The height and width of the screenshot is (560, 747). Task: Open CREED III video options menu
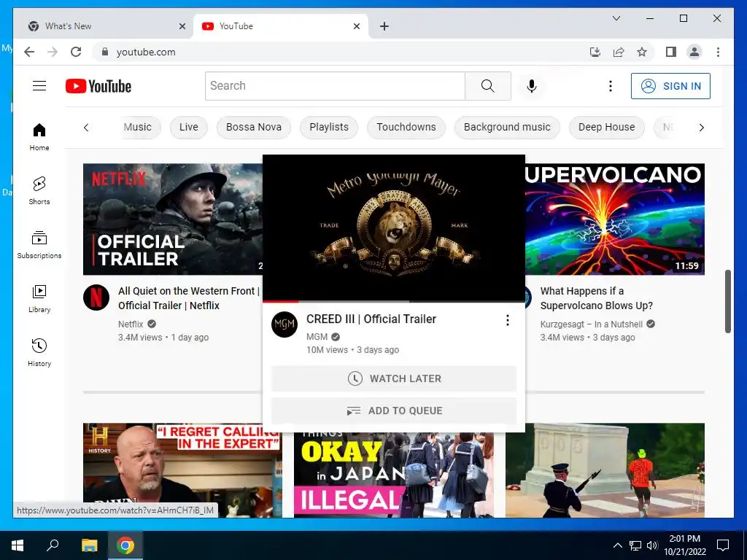[x=508, y=321]
